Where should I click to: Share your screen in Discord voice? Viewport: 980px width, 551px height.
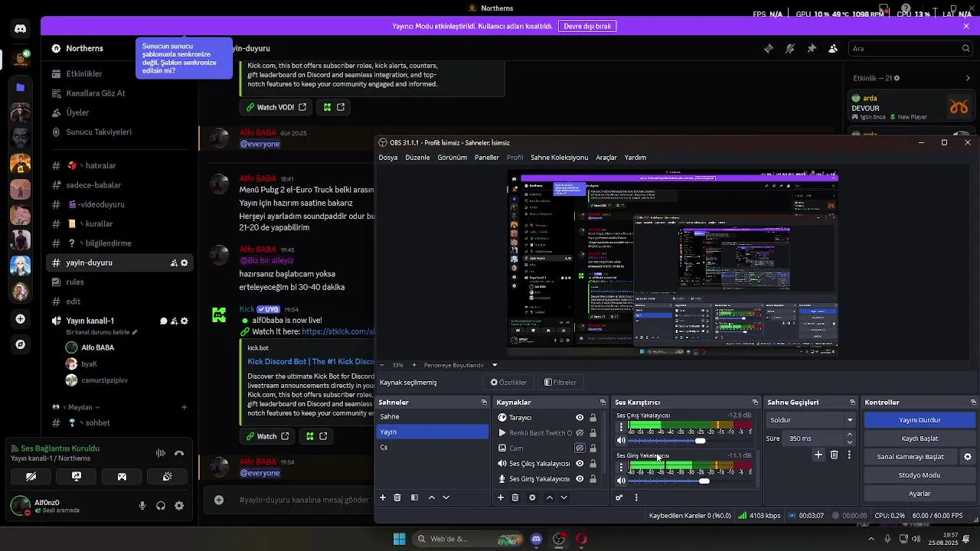(x=77, y=477)
